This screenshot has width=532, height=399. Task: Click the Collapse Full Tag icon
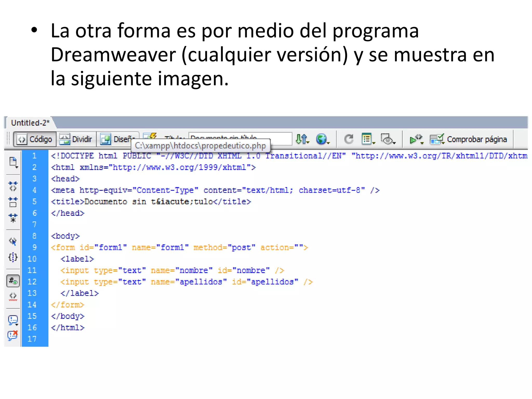[x=13, y=186]
